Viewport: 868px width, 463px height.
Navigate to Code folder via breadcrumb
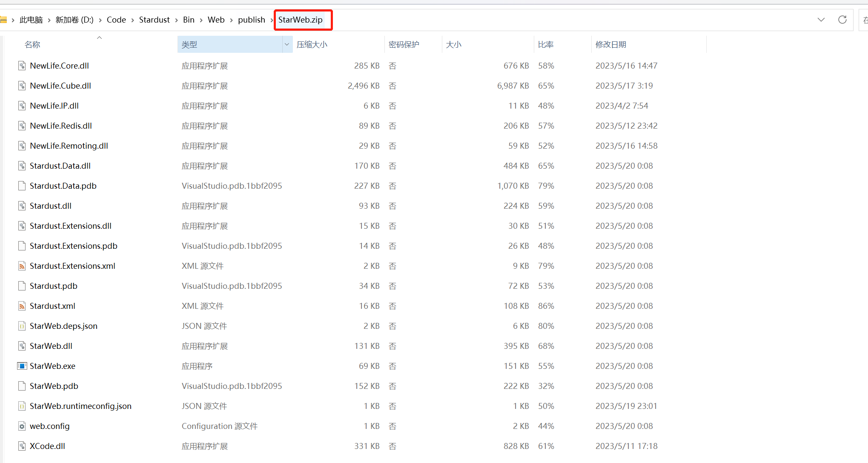[x=116, y=20]
